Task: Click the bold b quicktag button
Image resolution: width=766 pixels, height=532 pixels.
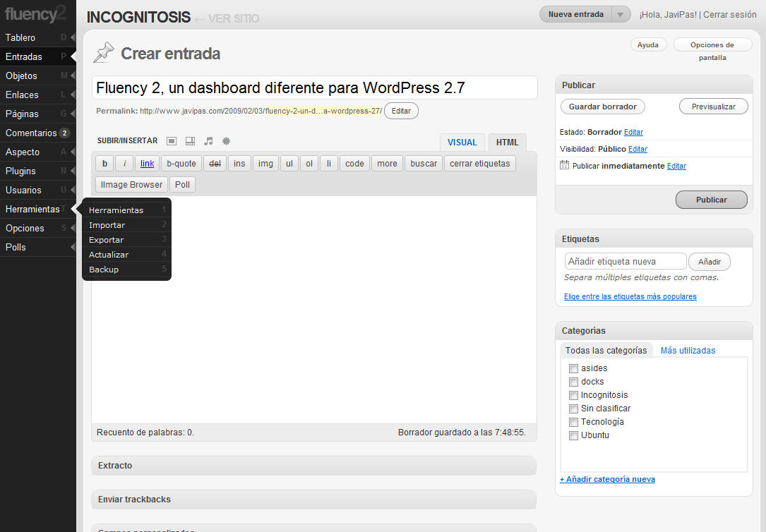Action: point(104,164)
